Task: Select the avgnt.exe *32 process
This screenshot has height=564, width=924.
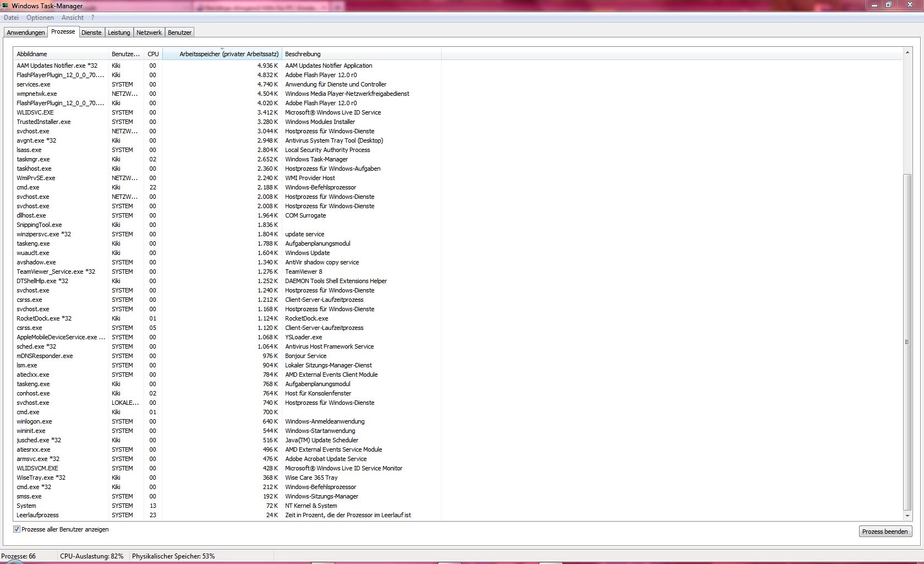Action: 227,140
